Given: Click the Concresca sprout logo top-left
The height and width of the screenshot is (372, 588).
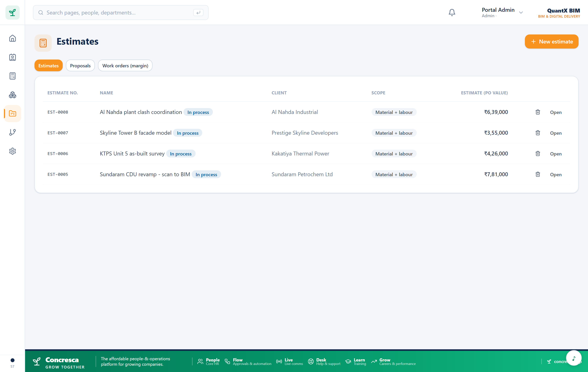Looking at the screenshot, I should [13, 13].
